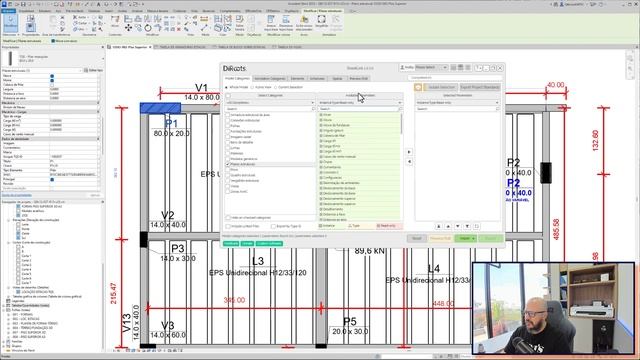This screenshot has height=360, width=640.
Task: Switch to Schedules tab in DiRoots
Action: click(317, 78)
